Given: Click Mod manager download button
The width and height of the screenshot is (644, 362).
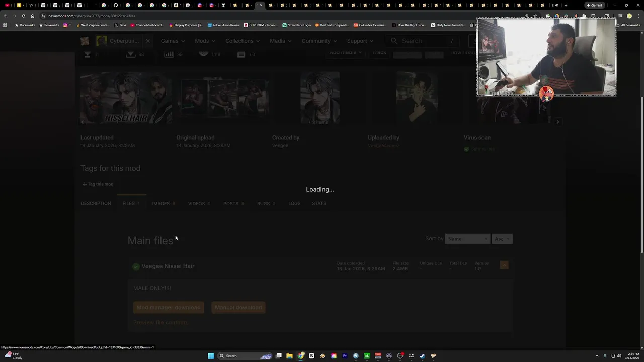Looking at the screenshot, I should click(x=169, y=307).
